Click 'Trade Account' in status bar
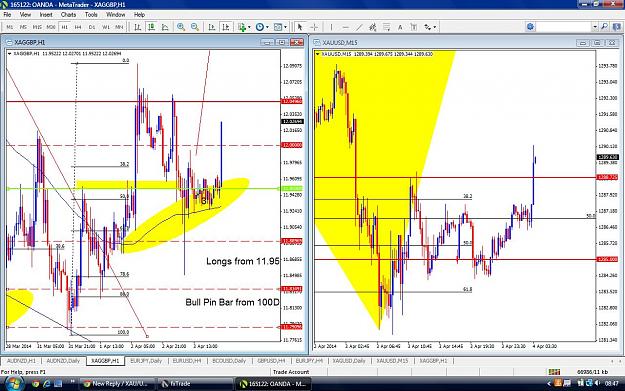The height and width of the screenshot is (391, 625). point(291,372)
